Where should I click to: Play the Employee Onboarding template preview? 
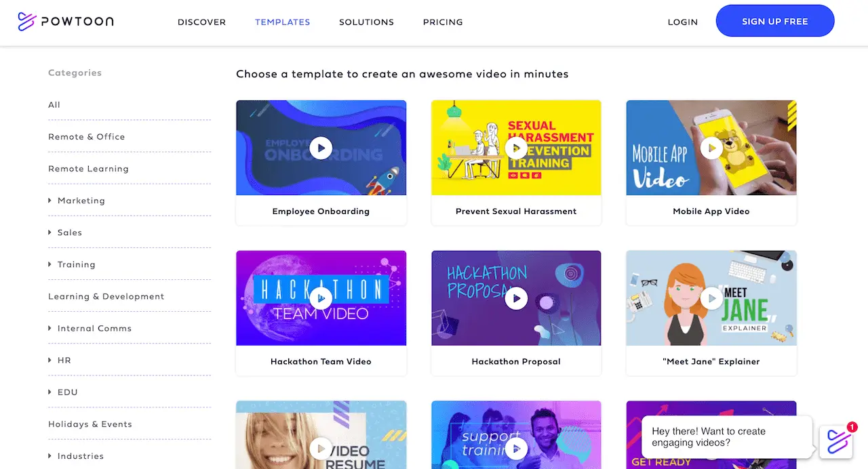click(x=321, y=148)
